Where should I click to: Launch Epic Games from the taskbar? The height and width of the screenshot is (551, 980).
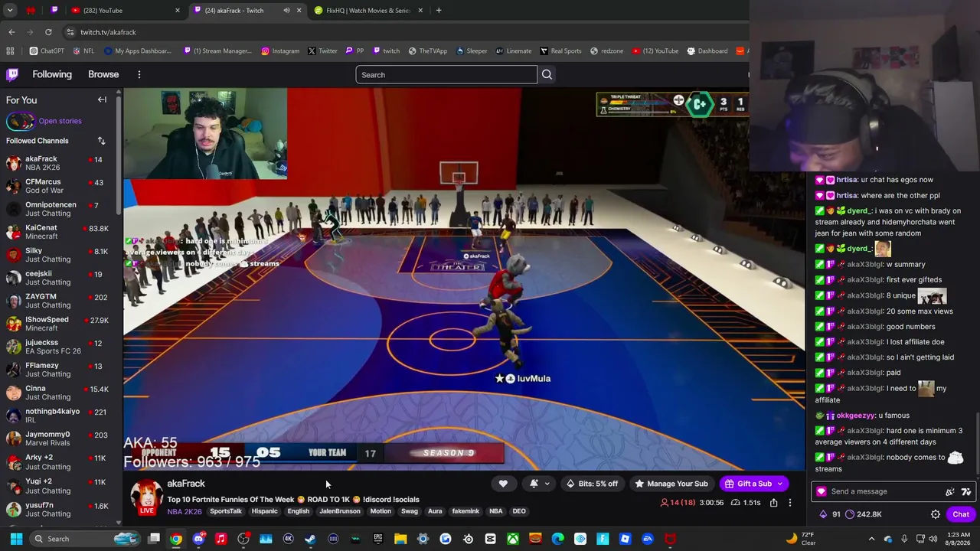click(x=378, y=539)
